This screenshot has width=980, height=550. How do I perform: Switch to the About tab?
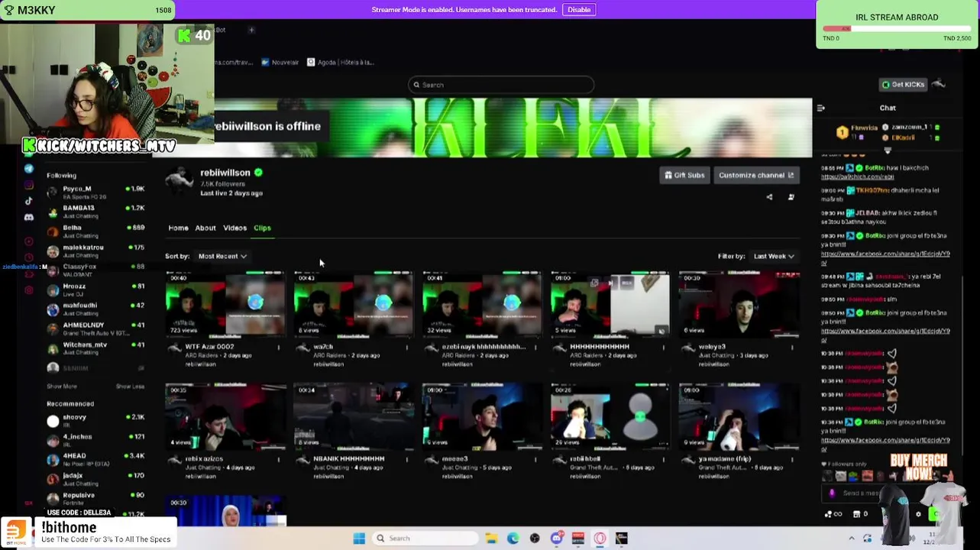[205, 228]
